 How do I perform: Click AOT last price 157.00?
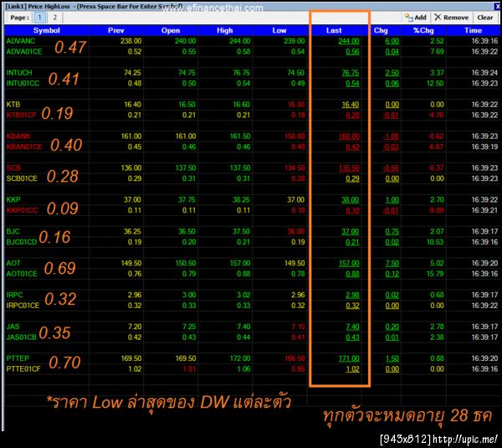pos(349,263)
